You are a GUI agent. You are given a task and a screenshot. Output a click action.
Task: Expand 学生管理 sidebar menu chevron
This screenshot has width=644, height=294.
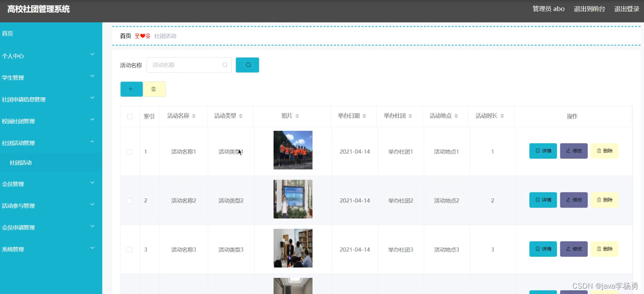[x=92, y=76]
